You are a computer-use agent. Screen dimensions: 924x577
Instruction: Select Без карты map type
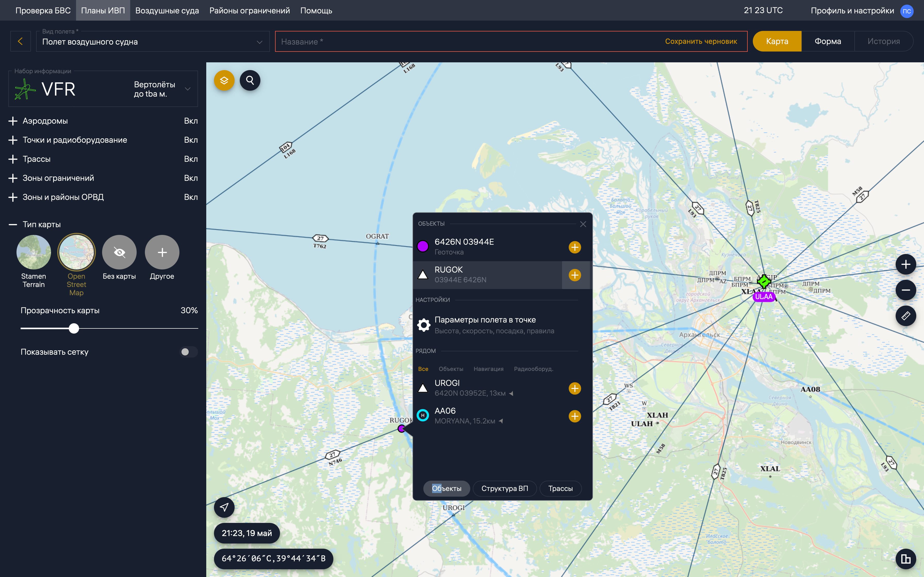(119, 252)
